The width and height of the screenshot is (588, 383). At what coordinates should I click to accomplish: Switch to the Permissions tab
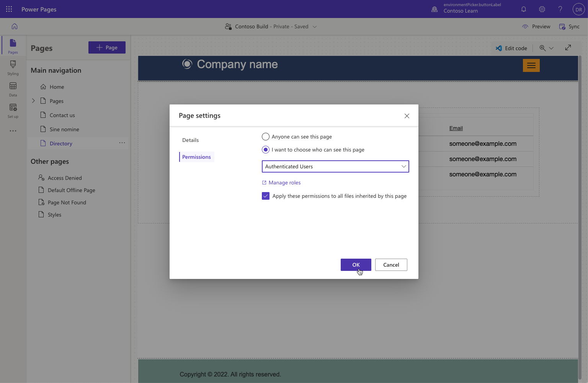tap(196, 156)
